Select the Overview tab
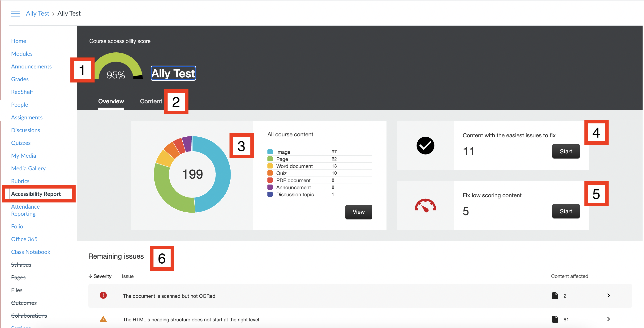 [111, 101]
